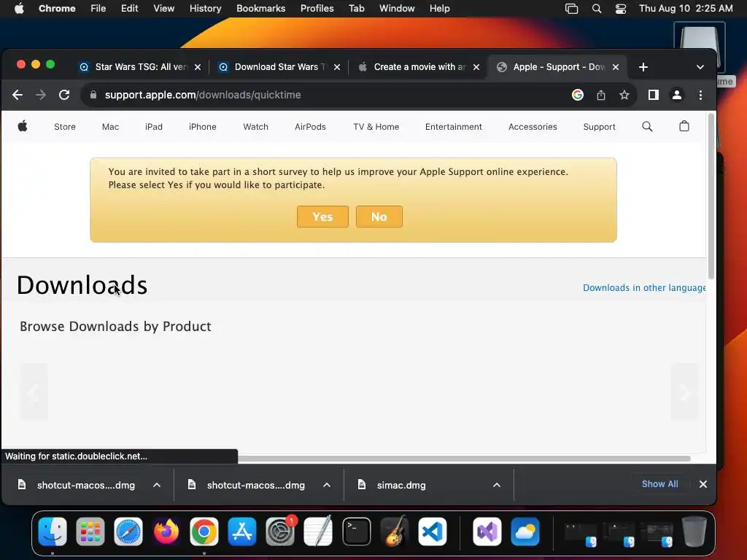747x560 pixels.
Task: Open the Store nav link
Action: coord(65,127)
